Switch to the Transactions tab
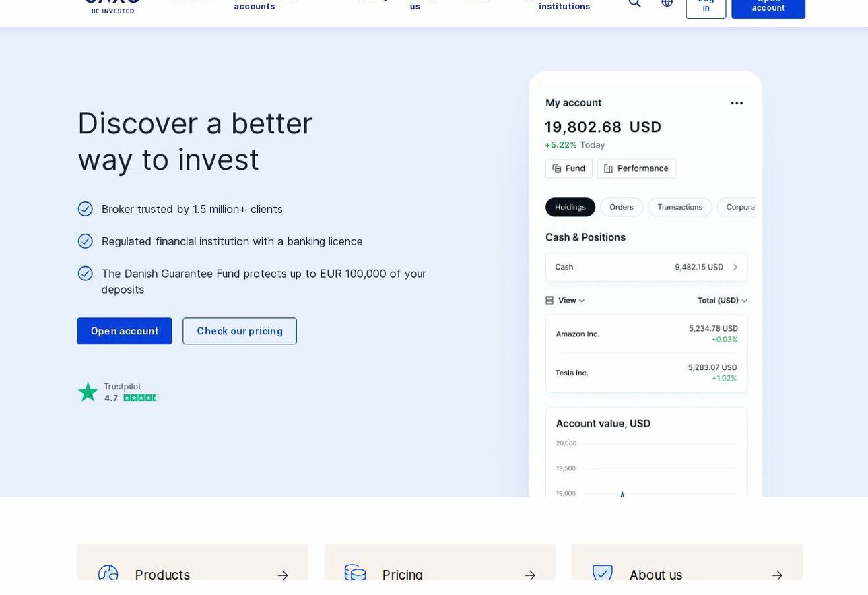Screen dimensions: 868x595 (x=679, y=208)
